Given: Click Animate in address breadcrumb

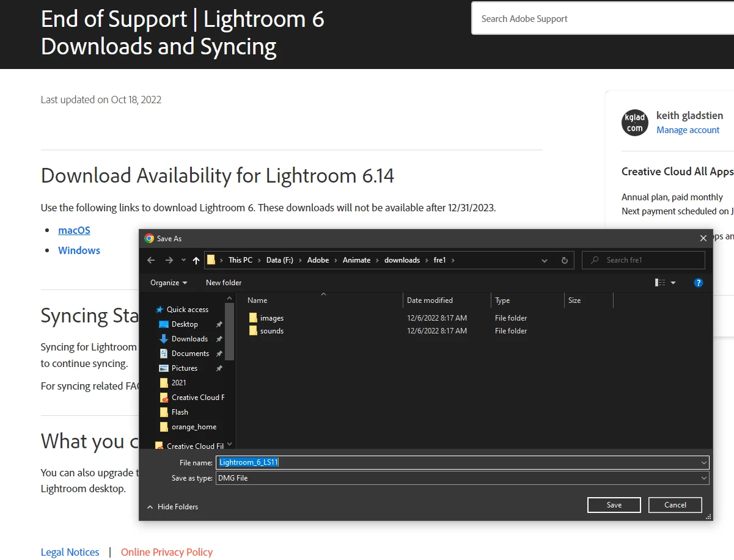Looking at the screenshot, I should point(356,260).
